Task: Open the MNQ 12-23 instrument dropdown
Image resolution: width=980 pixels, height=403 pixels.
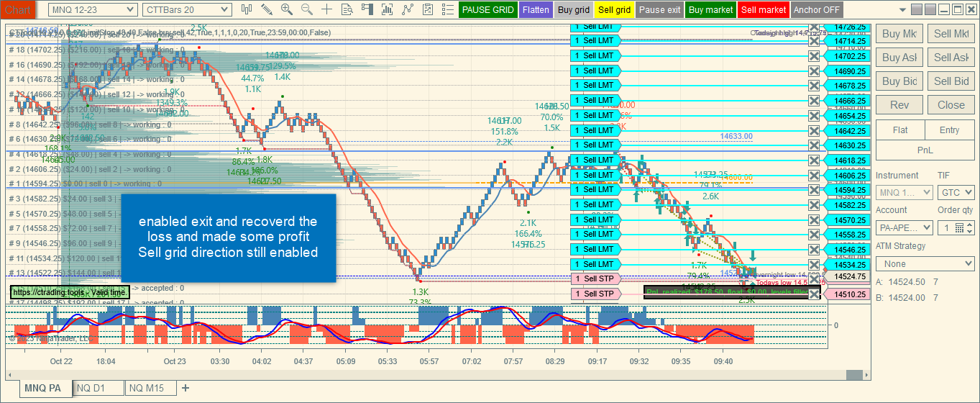Action: pos(93,9)
